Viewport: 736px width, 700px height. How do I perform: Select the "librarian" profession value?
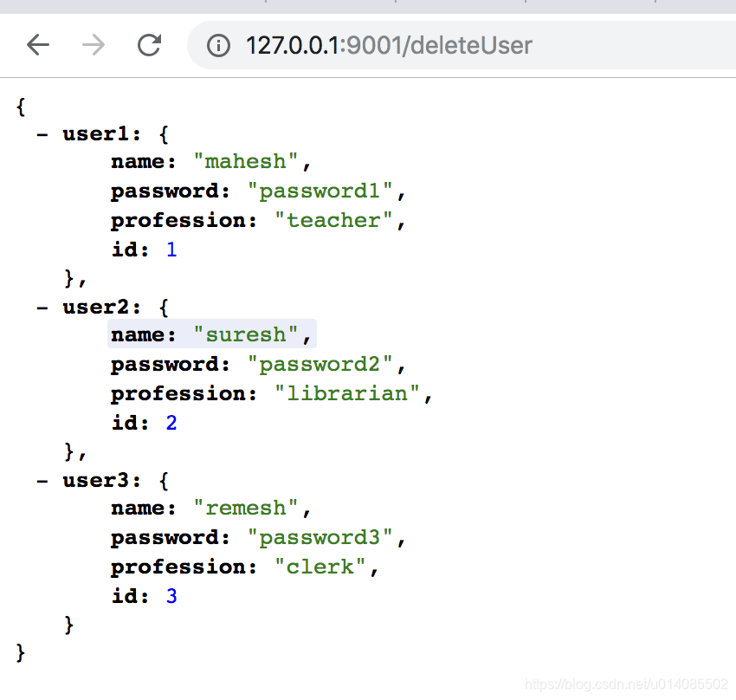(347, 393)
